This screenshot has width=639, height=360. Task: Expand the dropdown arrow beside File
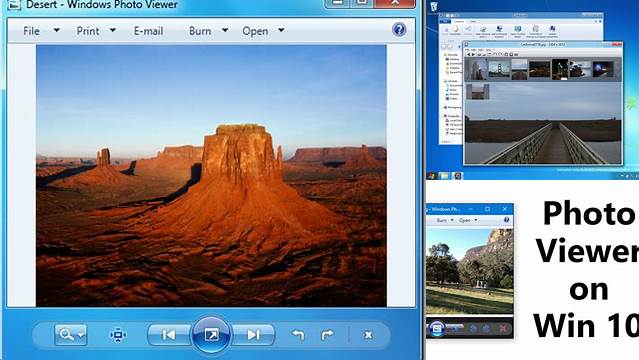point(56,31)
